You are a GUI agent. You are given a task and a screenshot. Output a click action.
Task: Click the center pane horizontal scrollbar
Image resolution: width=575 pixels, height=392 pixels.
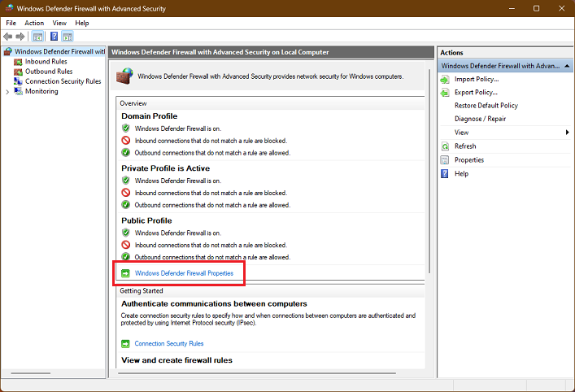257,373
